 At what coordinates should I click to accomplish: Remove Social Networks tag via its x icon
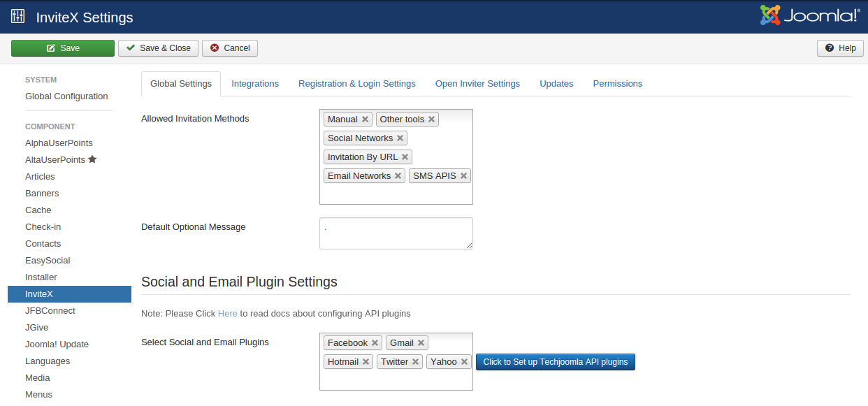400,138
